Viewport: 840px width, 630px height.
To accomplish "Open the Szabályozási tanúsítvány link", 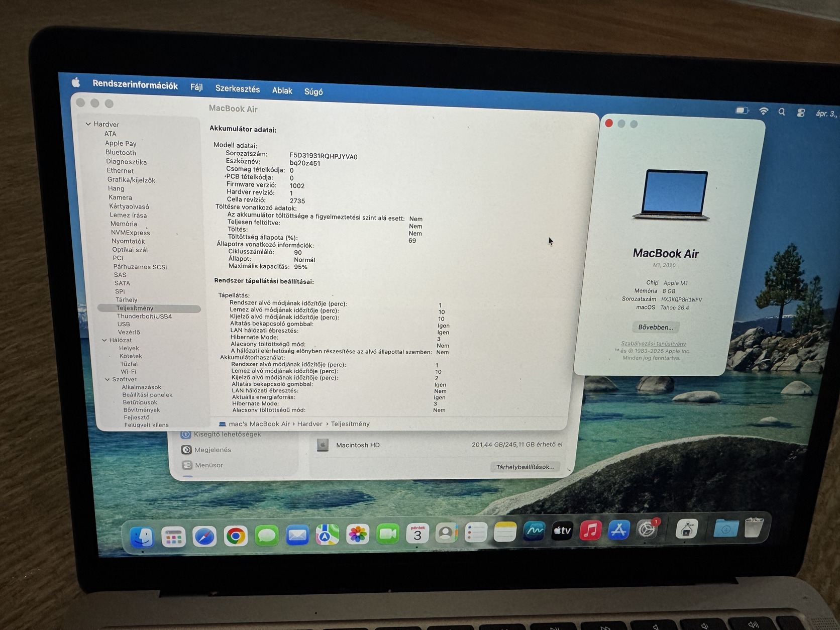I will coord(654,344).
